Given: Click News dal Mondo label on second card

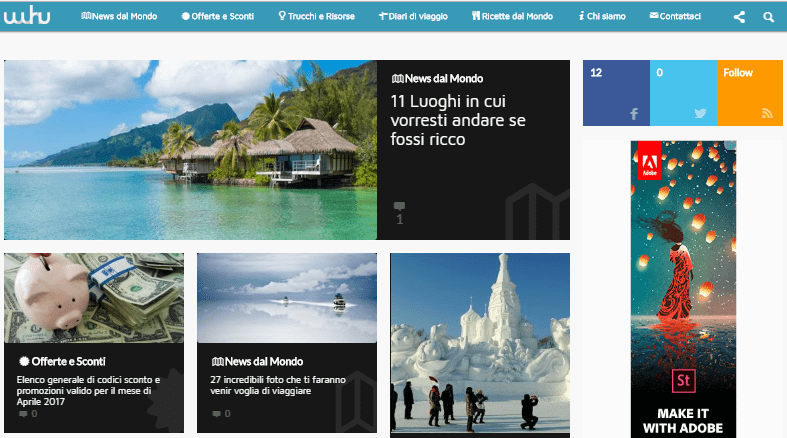Looking at the screenshot, I should pyautogui.click(x=257, y=361).
